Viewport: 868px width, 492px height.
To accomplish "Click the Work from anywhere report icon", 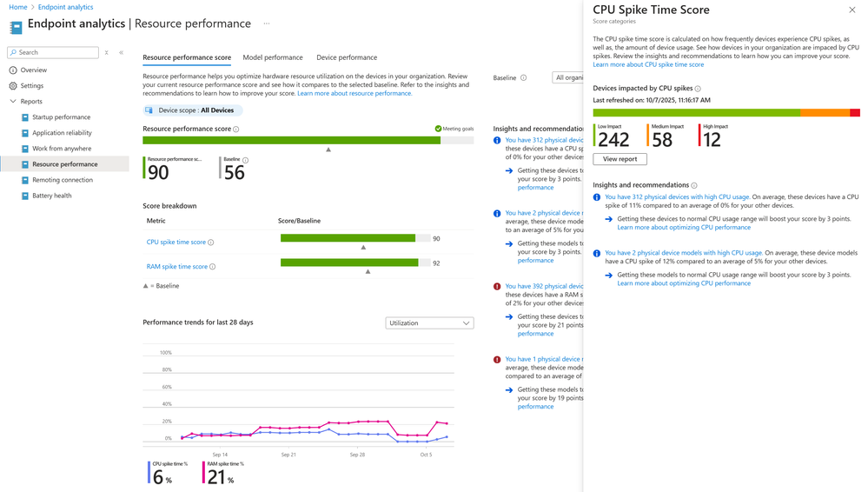I will click(25, 149).
